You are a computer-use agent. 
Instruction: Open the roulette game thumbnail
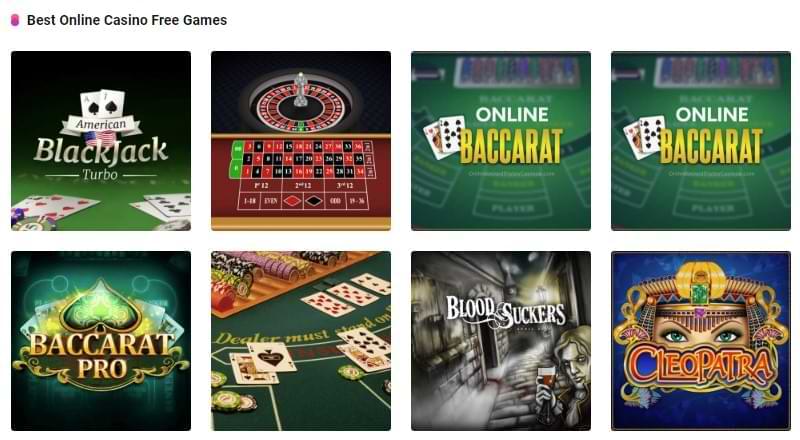(x=301, y=141)
